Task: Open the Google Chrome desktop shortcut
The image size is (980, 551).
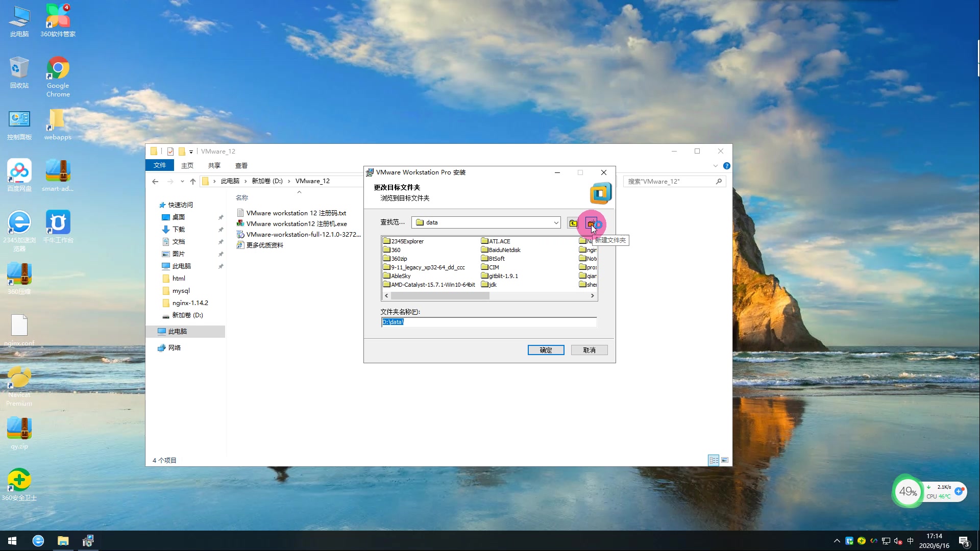Action: click(58, 77)
